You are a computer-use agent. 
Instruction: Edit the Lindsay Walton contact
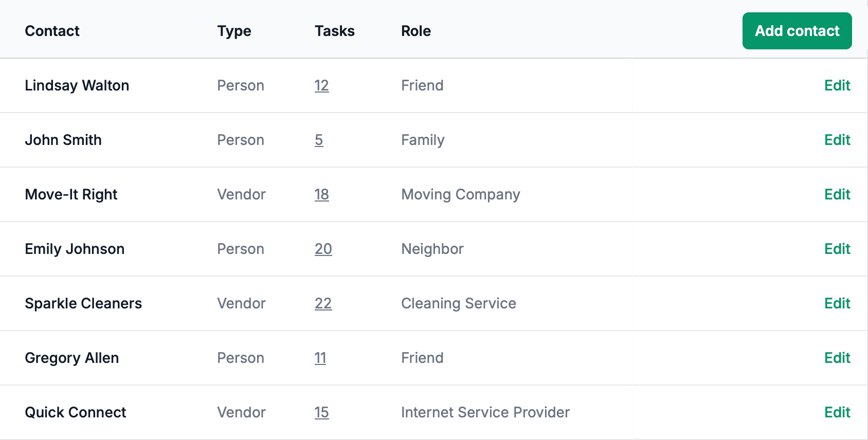tap(837, 85)
